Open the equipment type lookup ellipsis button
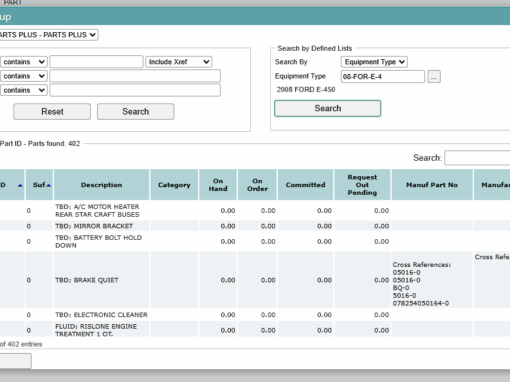This screenshot has width=510, height=382. coord(434,77)
